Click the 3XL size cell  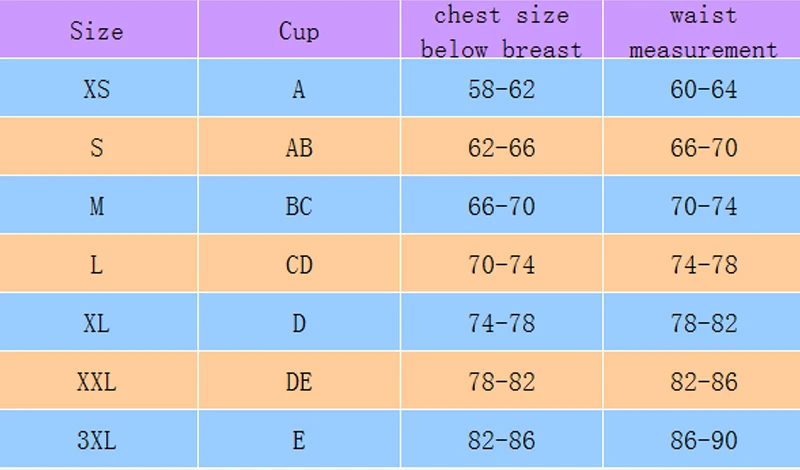tap(98, 439)
